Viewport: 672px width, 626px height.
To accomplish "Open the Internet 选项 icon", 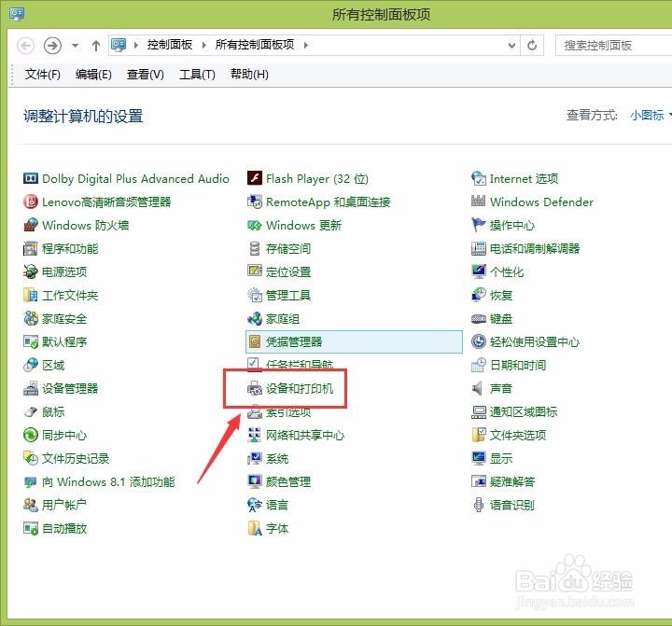I will (x=478, y=178).
